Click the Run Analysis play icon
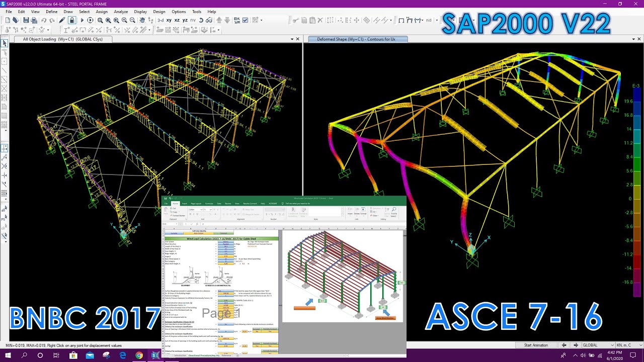Viewport: 644px width, 362px height. (x=82, y=20)
